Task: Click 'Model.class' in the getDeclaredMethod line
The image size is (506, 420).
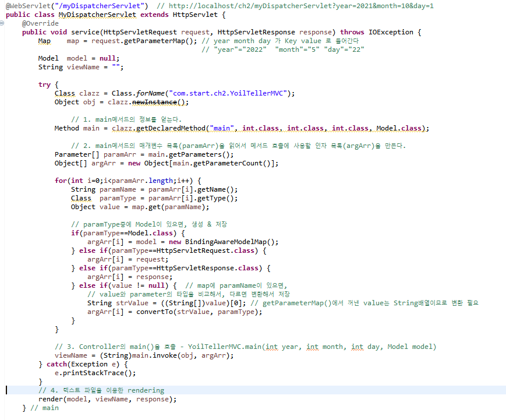Action: coord(398,128)
